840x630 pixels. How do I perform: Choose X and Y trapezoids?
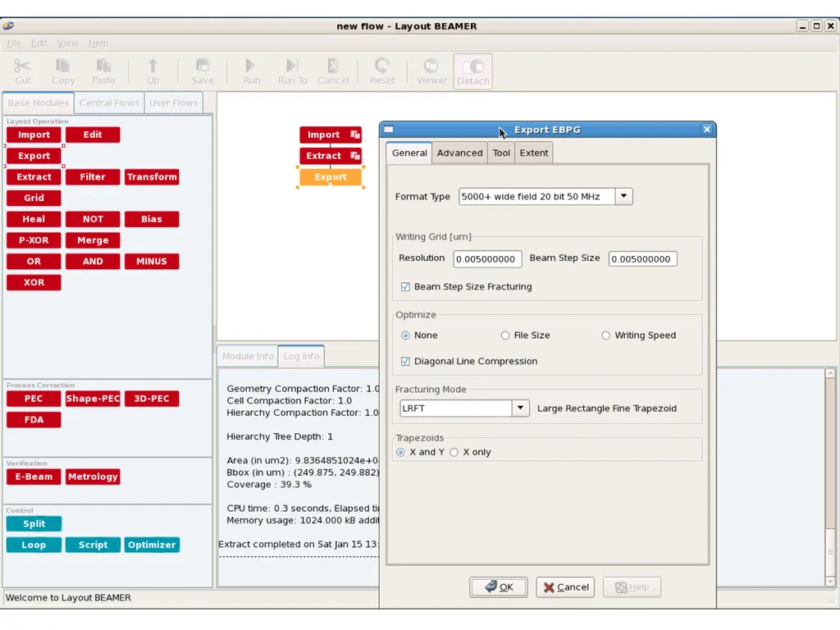coord(400,452)
